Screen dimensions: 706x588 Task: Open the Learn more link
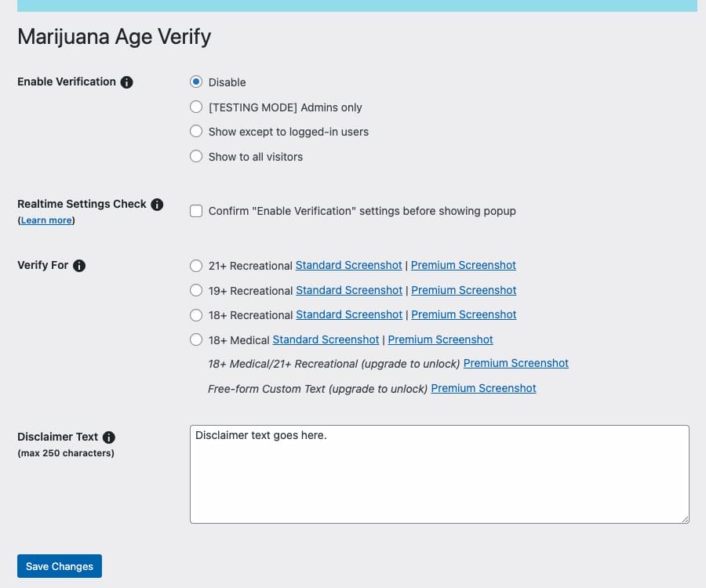pyautogui.click(x=45, y=221)
